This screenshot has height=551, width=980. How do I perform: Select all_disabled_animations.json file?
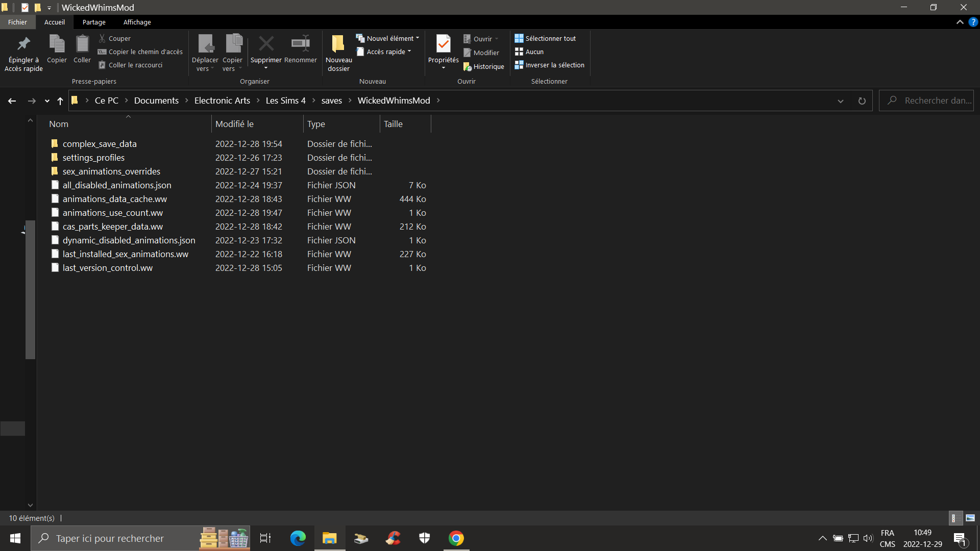[117, 185]
